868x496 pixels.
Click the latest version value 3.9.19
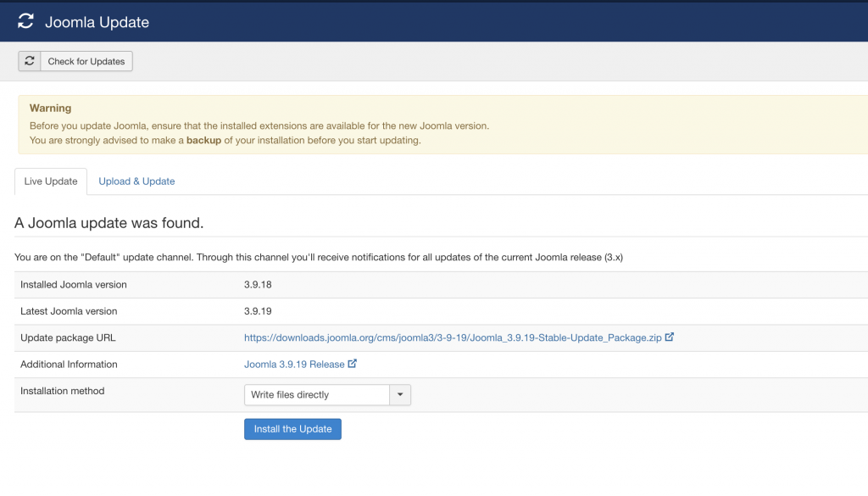pyautogui.click(x=258, y=311)
